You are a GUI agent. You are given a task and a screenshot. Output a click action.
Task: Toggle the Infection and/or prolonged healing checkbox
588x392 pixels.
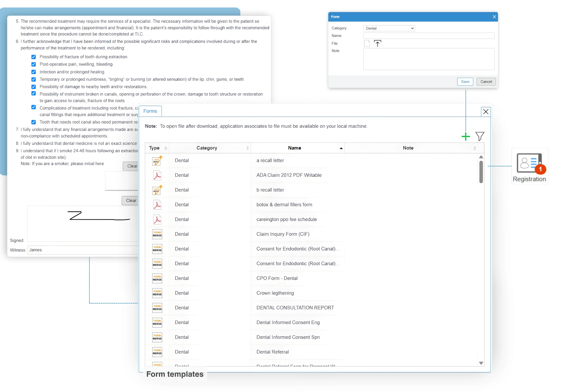[x=33, y=72]
